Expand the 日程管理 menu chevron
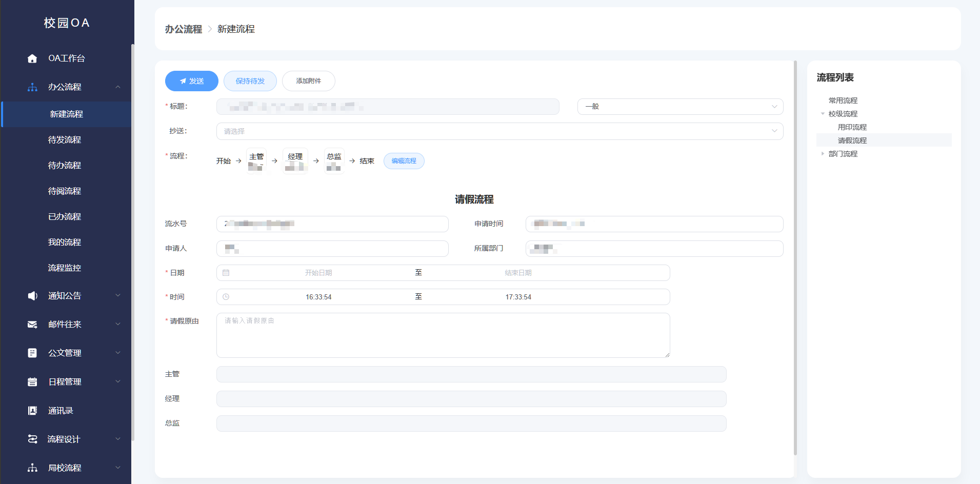 tap(118, 381)
